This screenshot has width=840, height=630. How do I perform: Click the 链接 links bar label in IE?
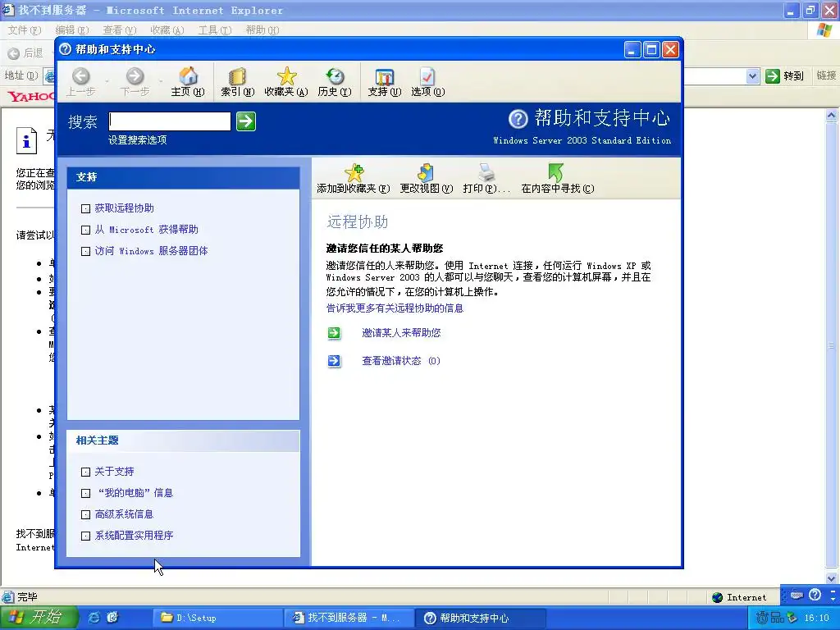point(826,75)
